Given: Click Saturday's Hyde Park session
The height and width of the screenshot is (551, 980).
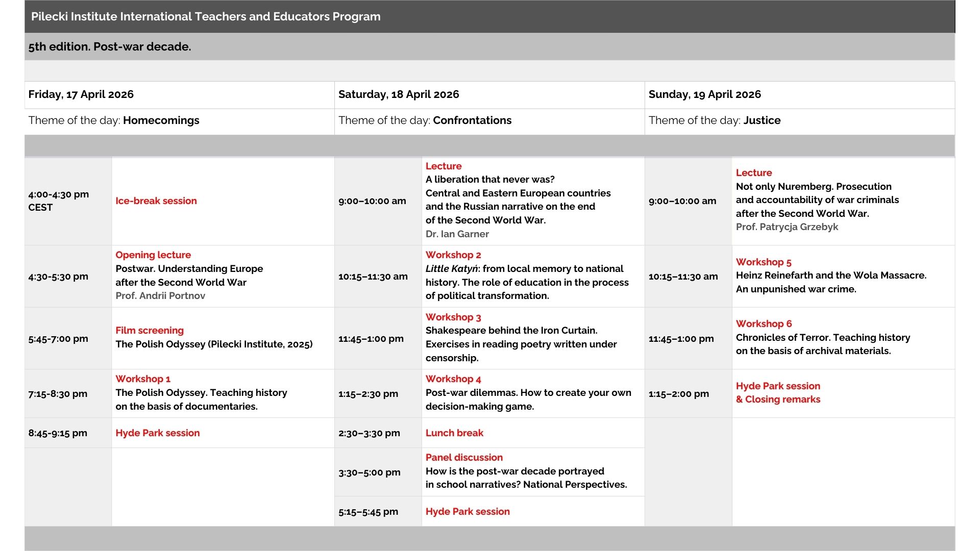Looking at the screenshot, I should (x=468, y=512).
